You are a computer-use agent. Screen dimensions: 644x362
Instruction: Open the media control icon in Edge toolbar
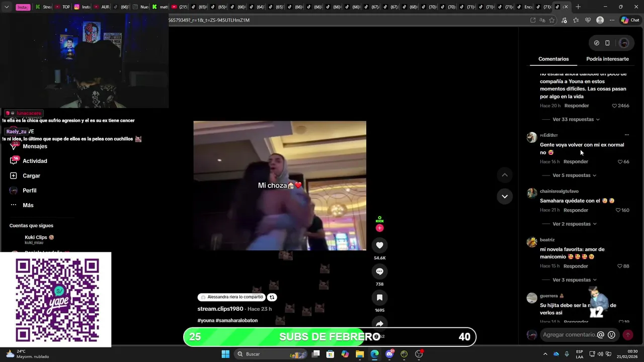pos(564,20)
